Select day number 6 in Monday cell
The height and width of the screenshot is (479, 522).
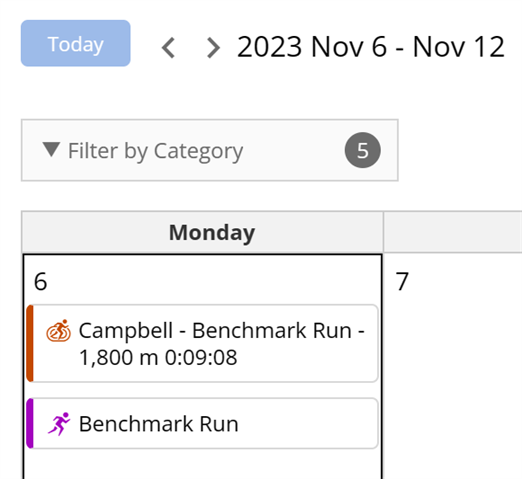[40, 282]
